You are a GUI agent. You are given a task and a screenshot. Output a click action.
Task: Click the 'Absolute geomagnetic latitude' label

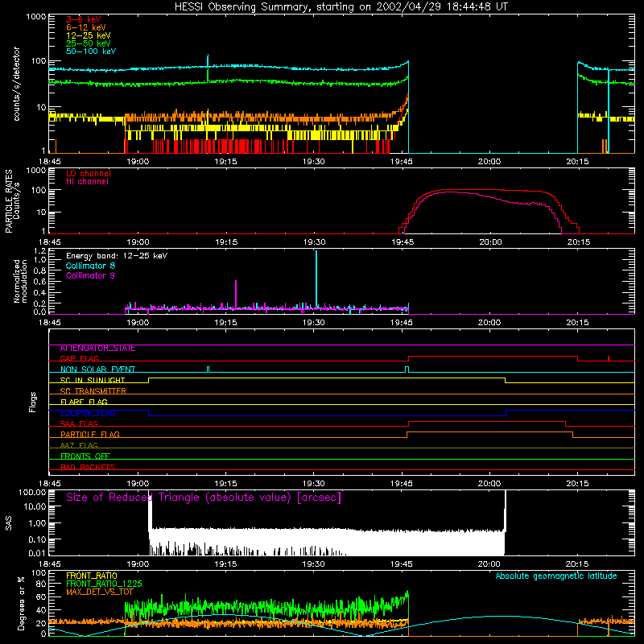556,576
